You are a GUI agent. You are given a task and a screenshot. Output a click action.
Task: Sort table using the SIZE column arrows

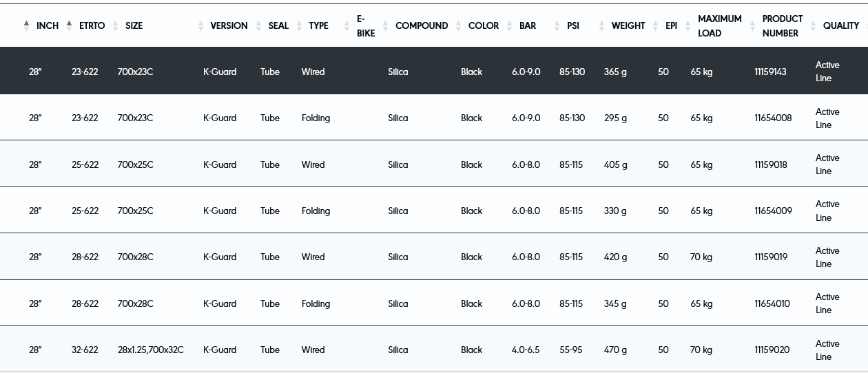115,25
